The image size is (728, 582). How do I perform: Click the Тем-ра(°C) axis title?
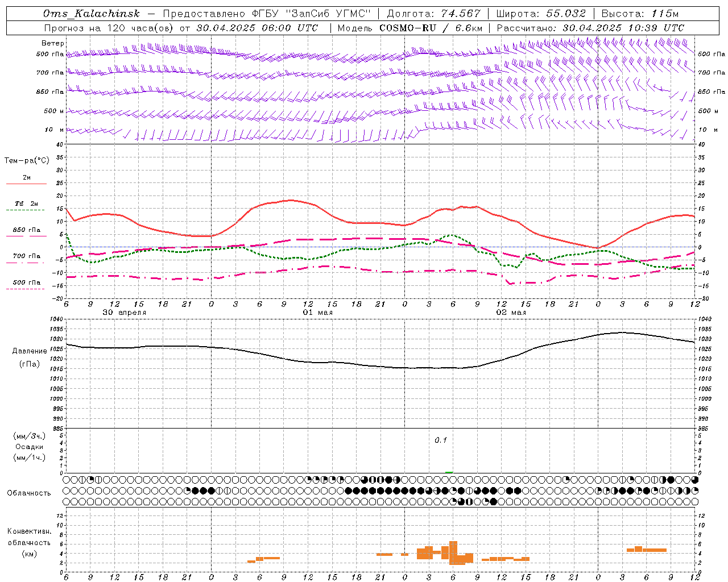pos(27,161)
